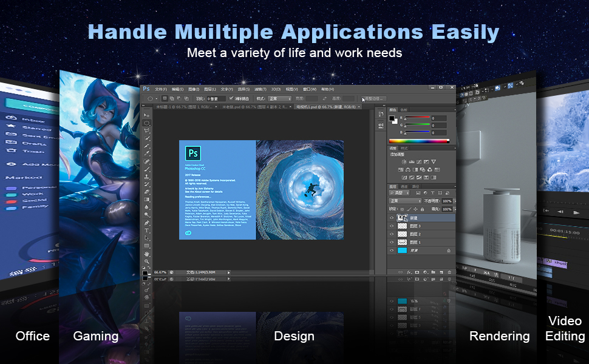Select the Pen tool
The height and width of the screenshot is (364, 589).
click(x=146, y=223)
